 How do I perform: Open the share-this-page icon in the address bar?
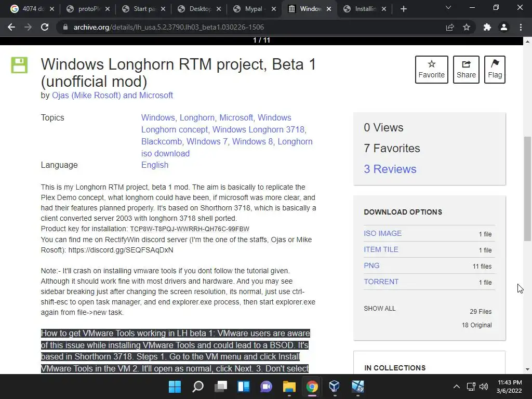(450, 27)
